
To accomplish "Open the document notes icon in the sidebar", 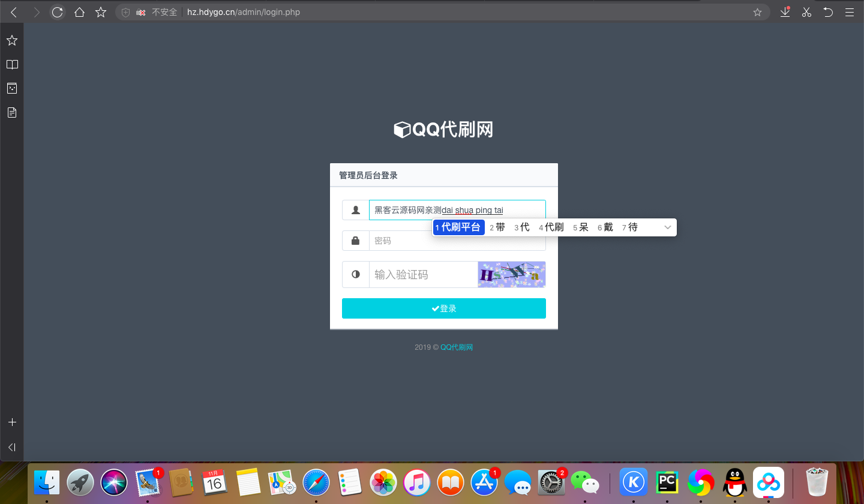I will tap(11, 112).
